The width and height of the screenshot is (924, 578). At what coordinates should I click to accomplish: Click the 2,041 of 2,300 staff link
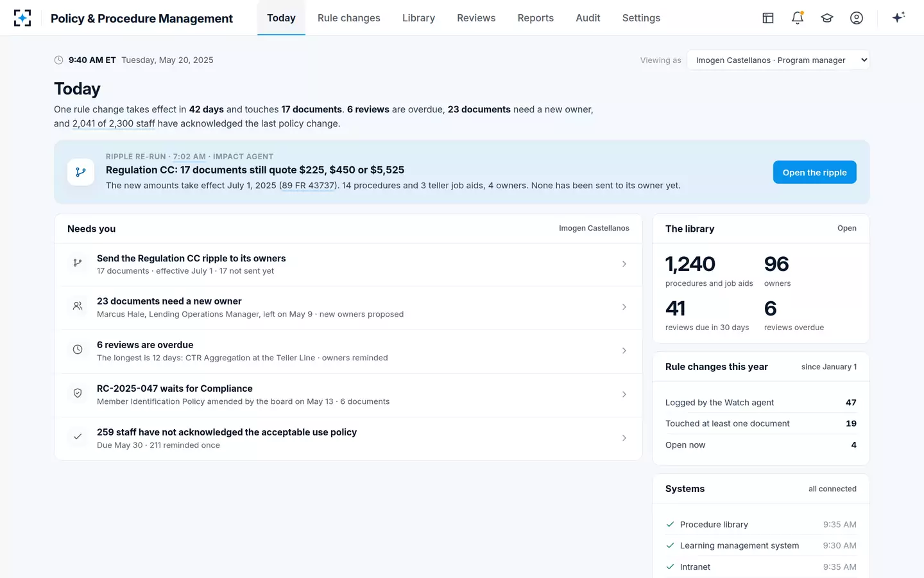114,123
